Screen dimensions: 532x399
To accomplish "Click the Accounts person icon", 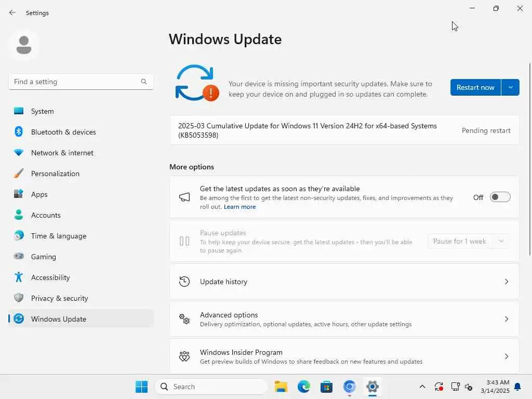I will coord(19,215).
